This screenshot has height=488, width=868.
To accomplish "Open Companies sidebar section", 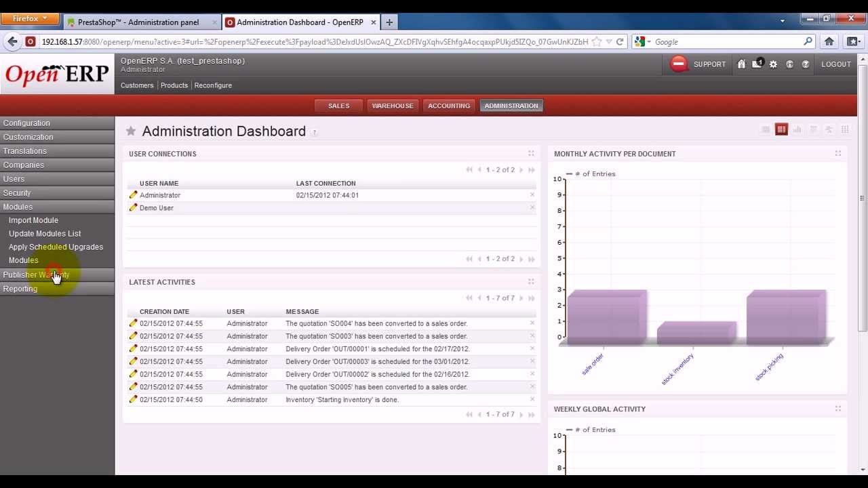I will [57, 165].
